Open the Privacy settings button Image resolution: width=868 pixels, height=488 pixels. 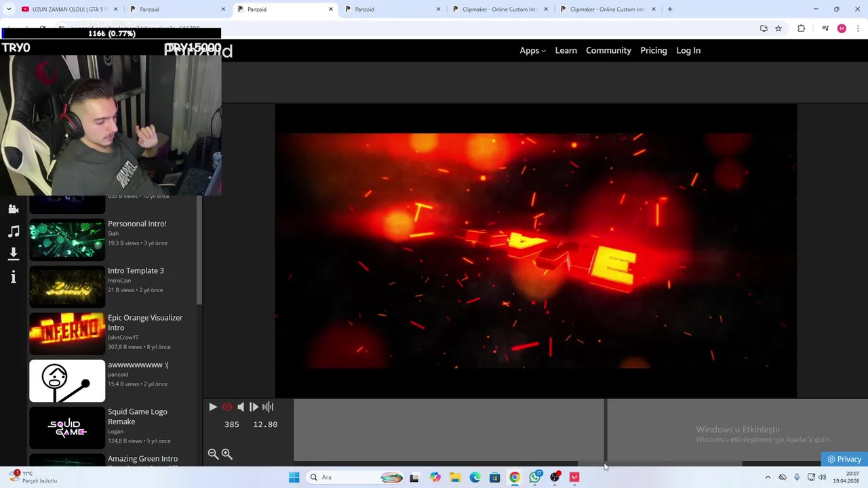tap(844, 459)
